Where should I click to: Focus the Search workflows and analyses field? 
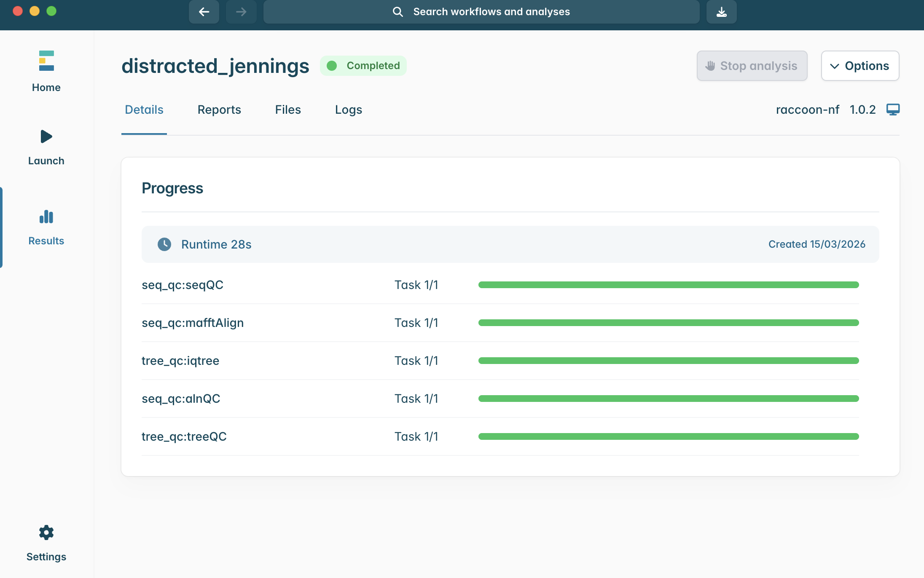pyautogui.click(x=481, y=12)
